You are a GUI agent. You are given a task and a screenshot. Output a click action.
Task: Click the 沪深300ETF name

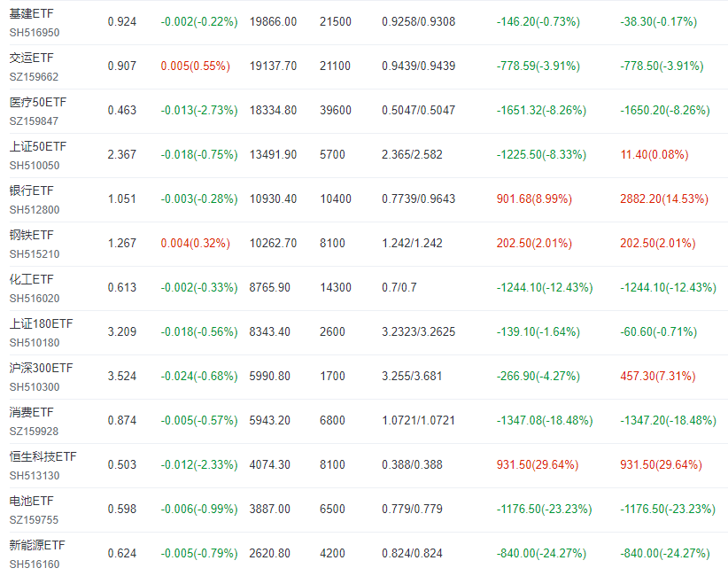(42, 368)
